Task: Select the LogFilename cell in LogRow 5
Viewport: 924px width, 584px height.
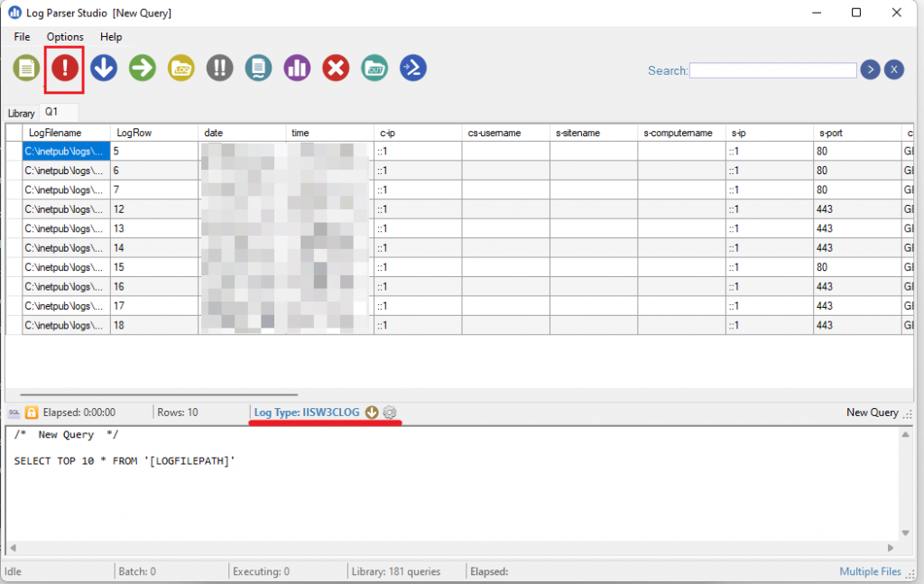Action: tap(66, 152)
